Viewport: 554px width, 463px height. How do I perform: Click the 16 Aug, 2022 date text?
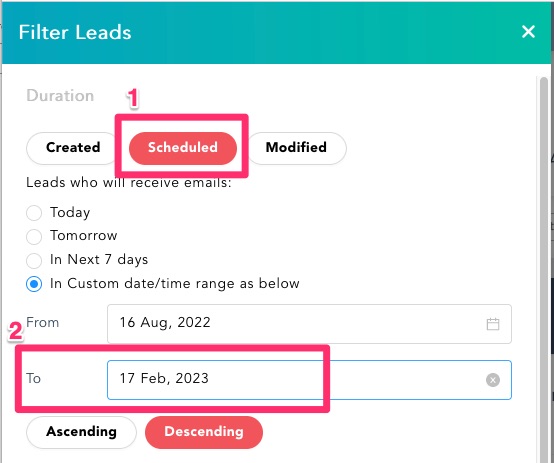coord(165,322)
